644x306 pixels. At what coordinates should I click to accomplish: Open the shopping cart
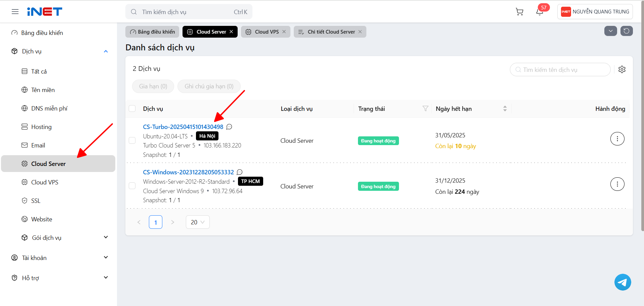[x=520, y=12]
